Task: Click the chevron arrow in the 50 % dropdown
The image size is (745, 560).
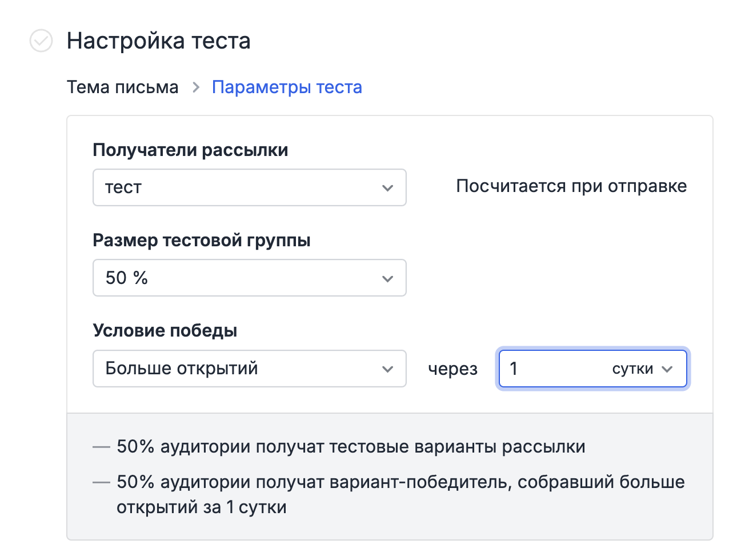Action: 387,279
